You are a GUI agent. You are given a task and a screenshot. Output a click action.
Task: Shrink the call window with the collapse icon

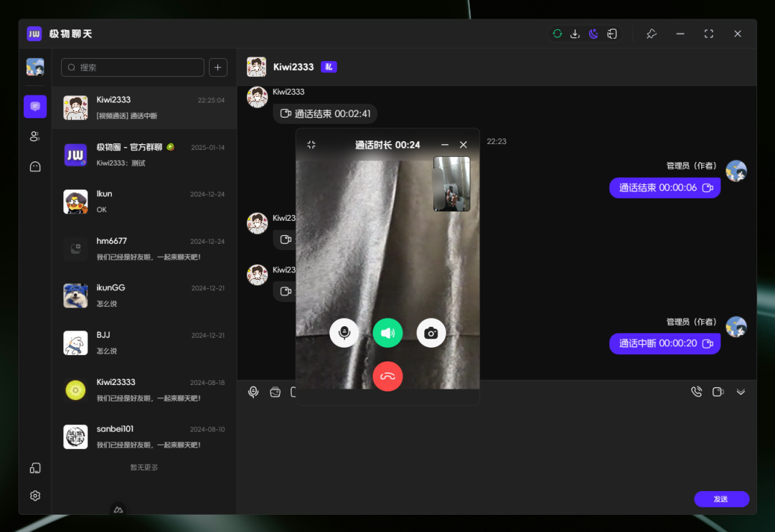311,145
